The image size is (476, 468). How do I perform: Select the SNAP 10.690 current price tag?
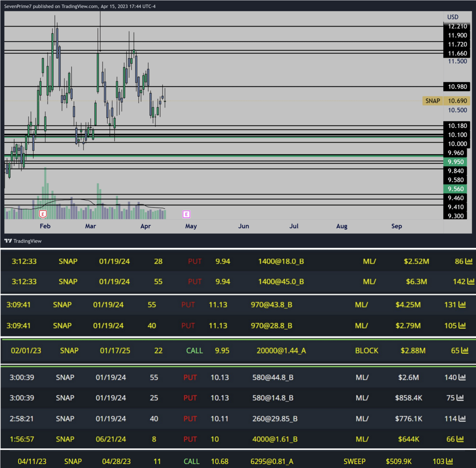pos(446,101)
